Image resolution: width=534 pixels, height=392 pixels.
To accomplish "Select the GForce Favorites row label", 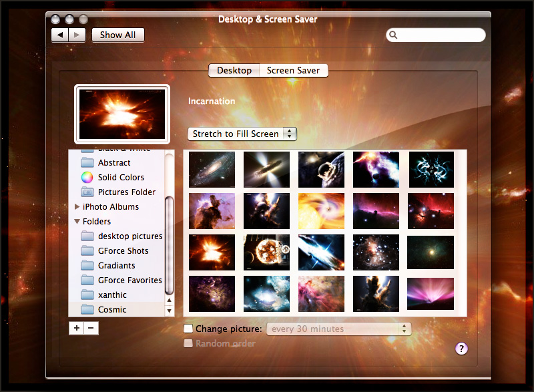I will [129, 280].
